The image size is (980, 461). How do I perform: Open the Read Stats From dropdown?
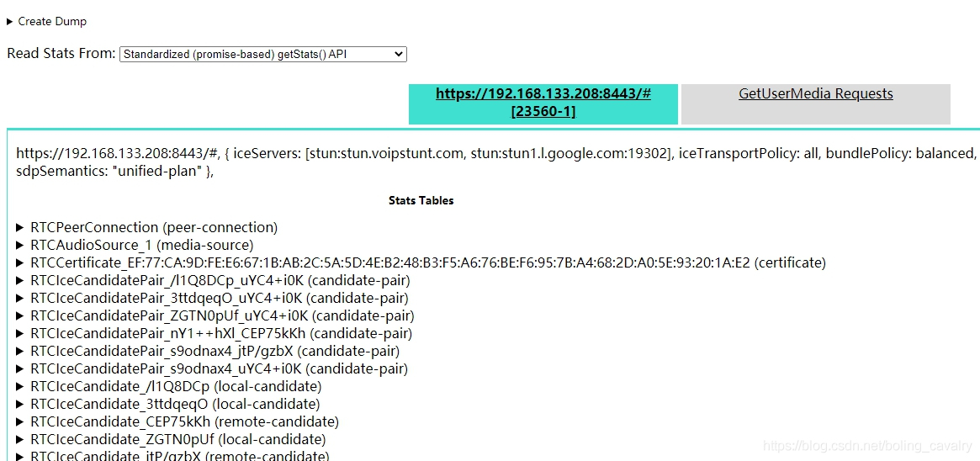(x=263, y=55)
